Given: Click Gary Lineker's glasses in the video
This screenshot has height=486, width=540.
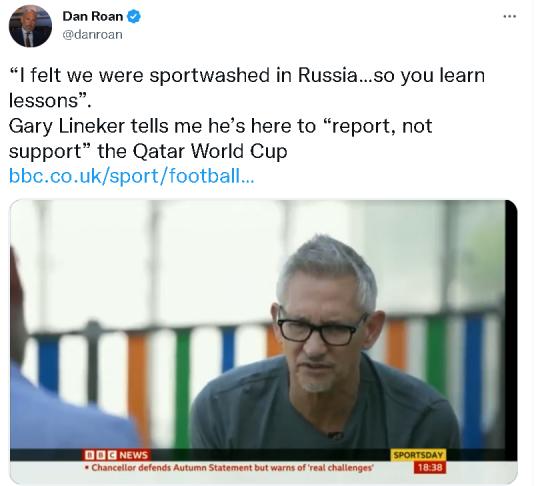Looking at the screenshot, I should pyautogui.click(x=322, y=329).
